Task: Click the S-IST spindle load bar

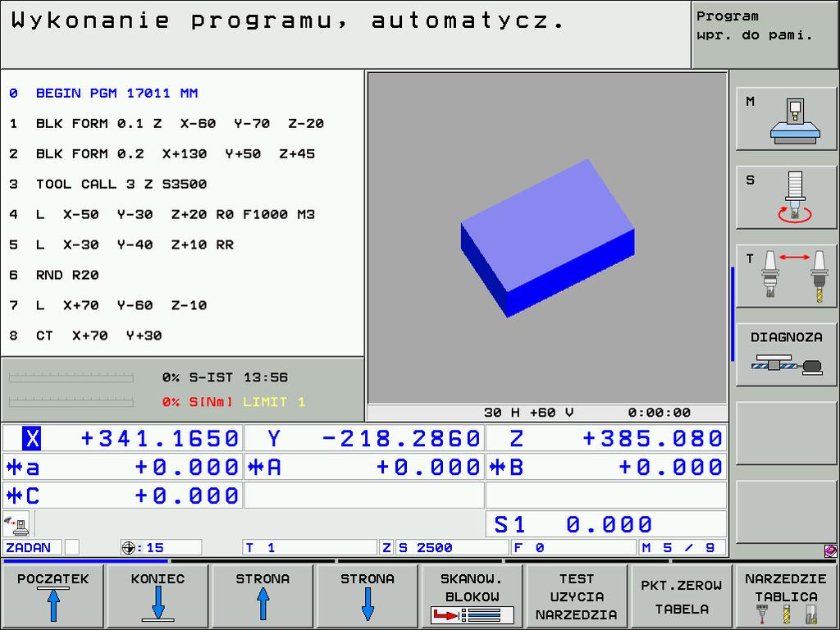Action: click(71, 377)
